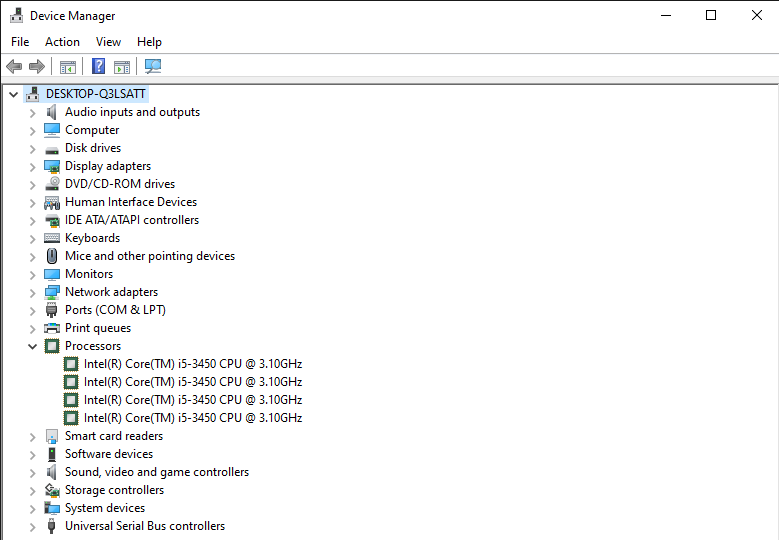This screenshot has height=540, width=779.
Task: Open the Action menu
Action: 62,42
